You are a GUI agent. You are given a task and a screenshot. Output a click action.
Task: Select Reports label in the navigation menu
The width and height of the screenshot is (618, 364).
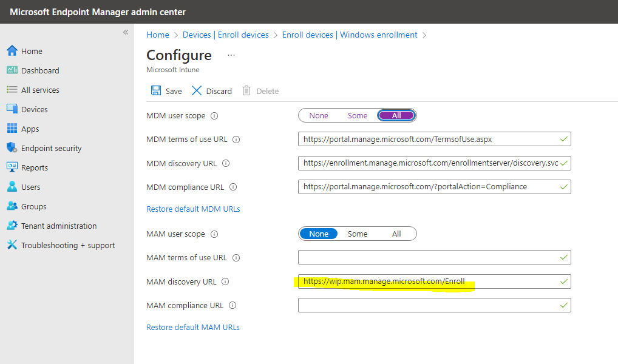coord(34,167)
